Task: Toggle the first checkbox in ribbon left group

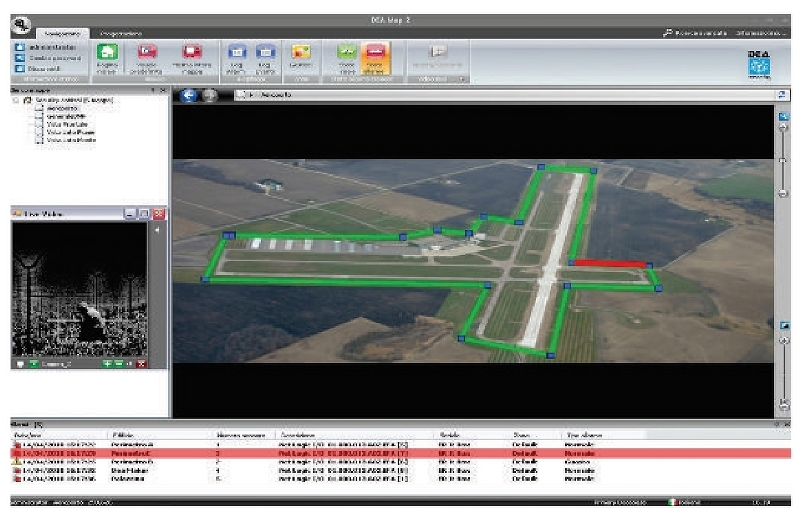Action: pyautogui.click(x=20, y=46)
